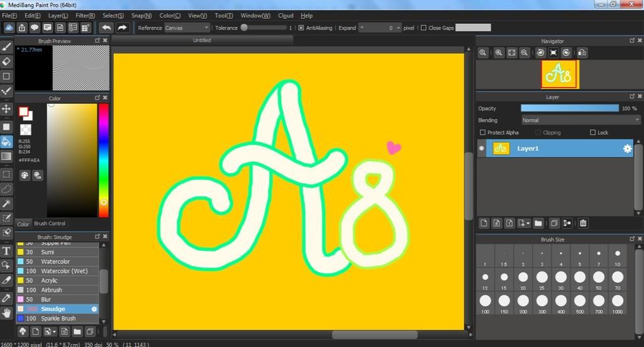Click the Undo arrow in toolbar

[x=106, y=28]
